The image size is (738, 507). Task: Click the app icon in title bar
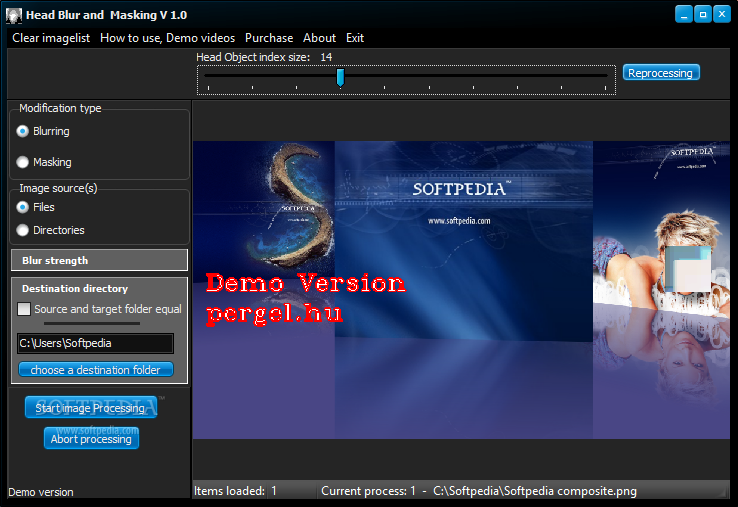coord(14,15)
